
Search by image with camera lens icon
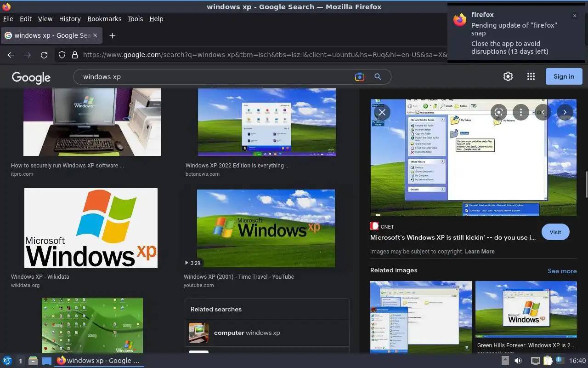[360, 77]
